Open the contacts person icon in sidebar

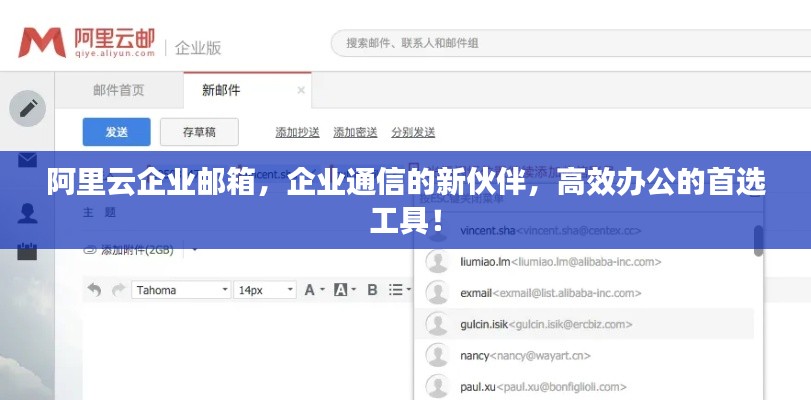(x=27, y=213)
